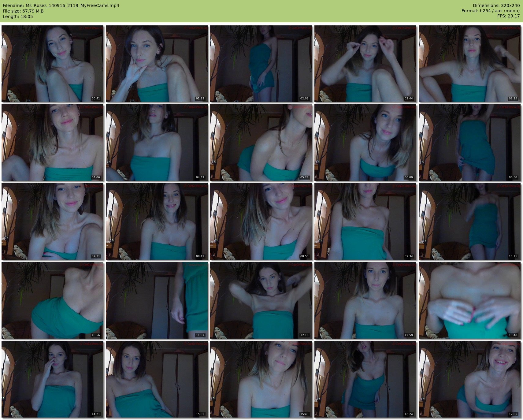
Task: Select the thumbnail marked 06:50
Action: (469, 143)
